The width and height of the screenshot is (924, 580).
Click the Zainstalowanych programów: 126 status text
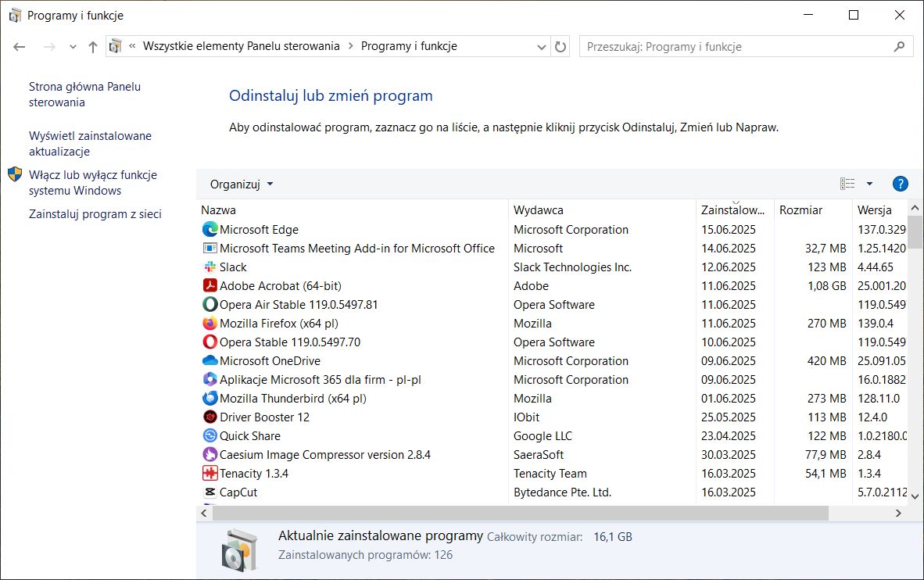point(365,555)
